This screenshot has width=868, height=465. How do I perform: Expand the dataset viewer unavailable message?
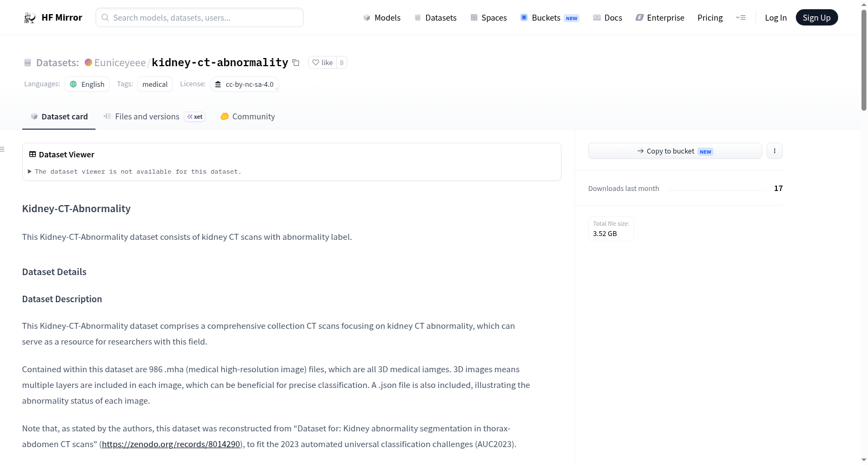point(135,171)
